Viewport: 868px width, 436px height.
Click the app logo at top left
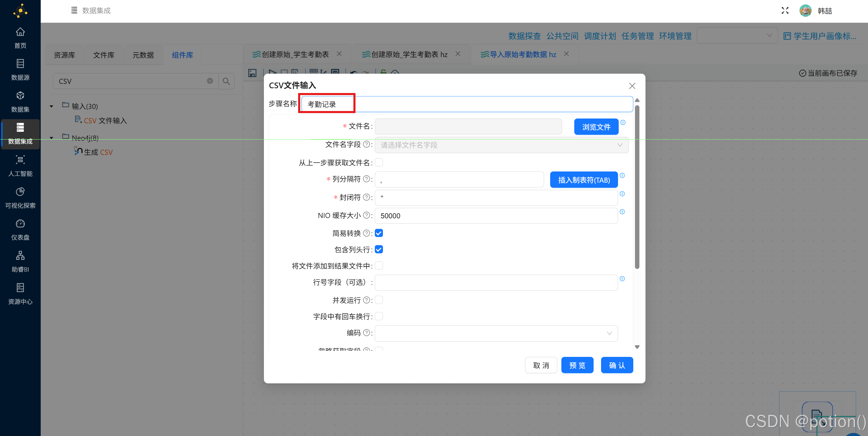[20, 11]
